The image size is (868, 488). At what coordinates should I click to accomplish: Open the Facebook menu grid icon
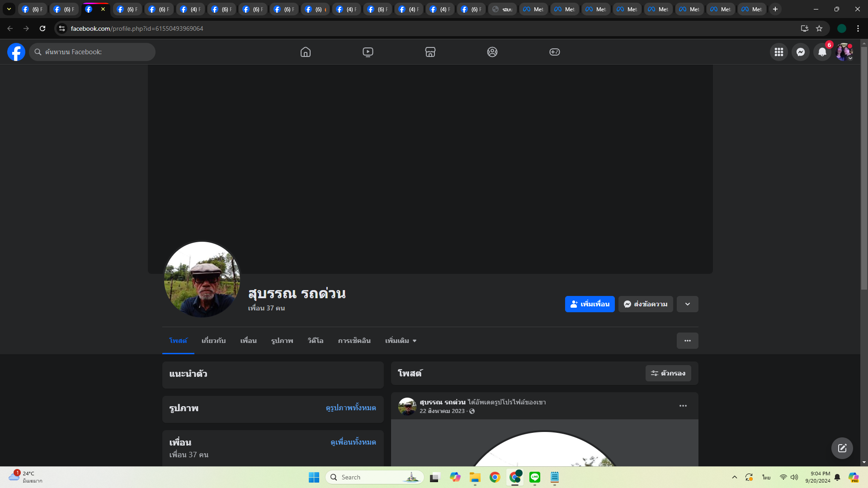tap(778, 52)
